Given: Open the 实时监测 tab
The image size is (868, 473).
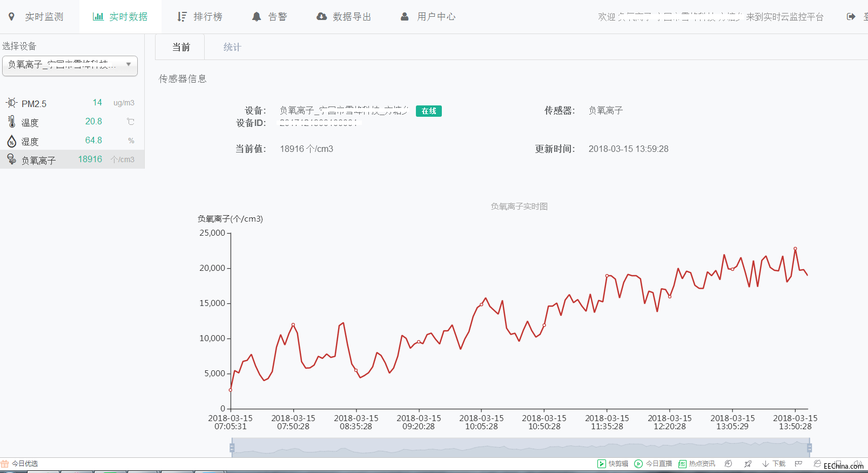Looking at the screenshot, I should (x=36, y=17).
